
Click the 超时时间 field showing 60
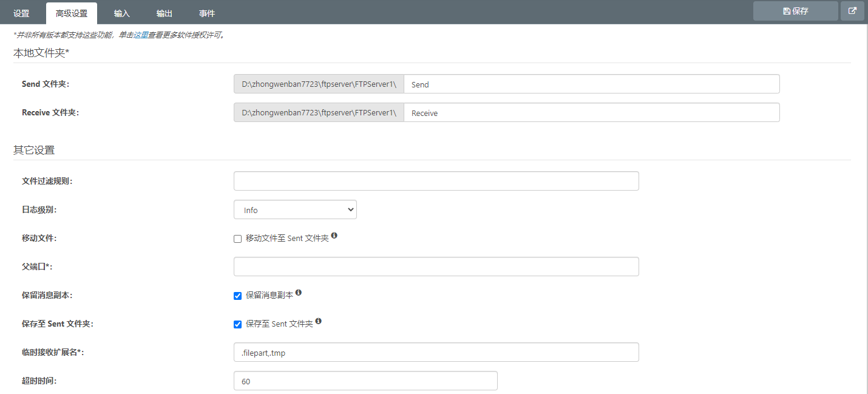365,381
